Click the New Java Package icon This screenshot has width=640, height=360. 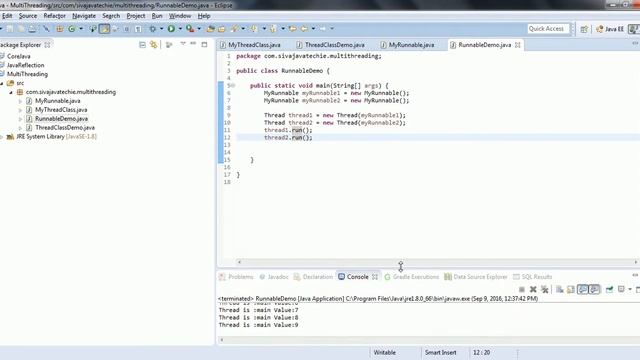(60, 29)
